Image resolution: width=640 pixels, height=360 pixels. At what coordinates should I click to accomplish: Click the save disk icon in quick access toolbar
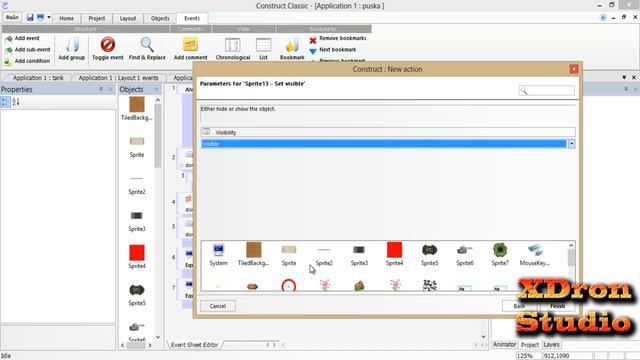point(30,18)
